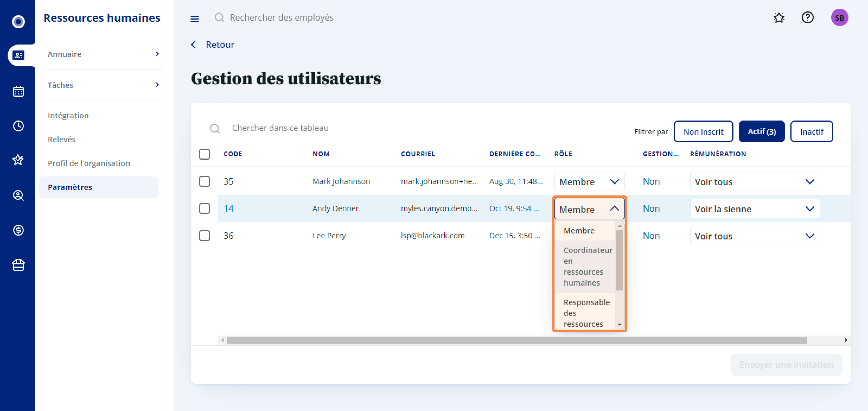
Task: Select the employee directory card icon in sidebar
Action: [18, 55]
